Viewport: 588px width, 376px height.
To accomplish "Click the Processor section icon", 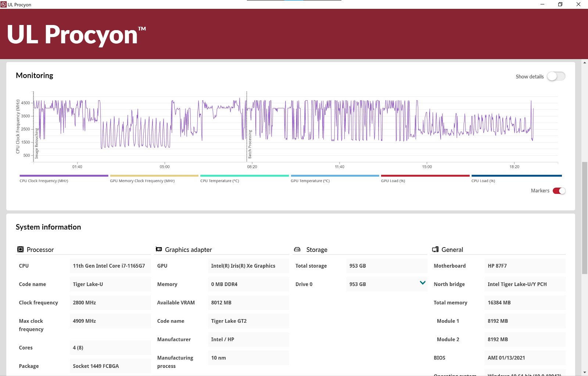I will [20, 249].
